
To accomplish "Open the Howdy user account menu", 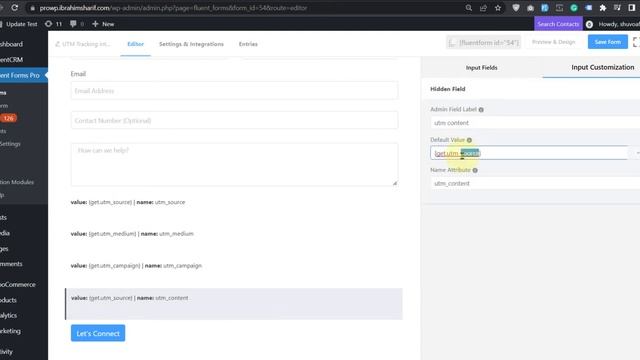I will tap(619, 24).
